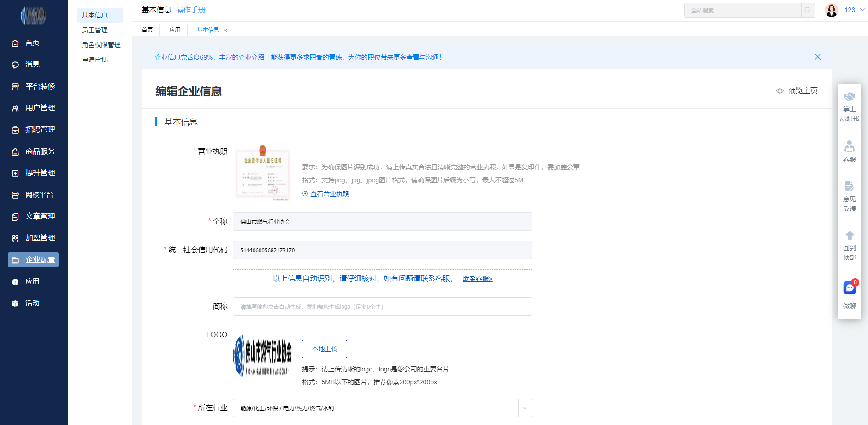Click the 查看营业执照 link
868x425 pixels.
coord(329,194)
